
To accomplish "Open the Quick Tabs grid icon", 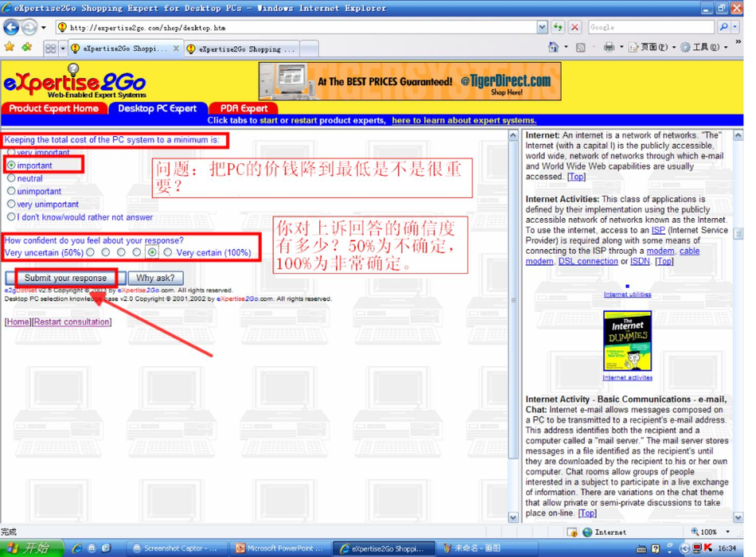I will (51, 49).
